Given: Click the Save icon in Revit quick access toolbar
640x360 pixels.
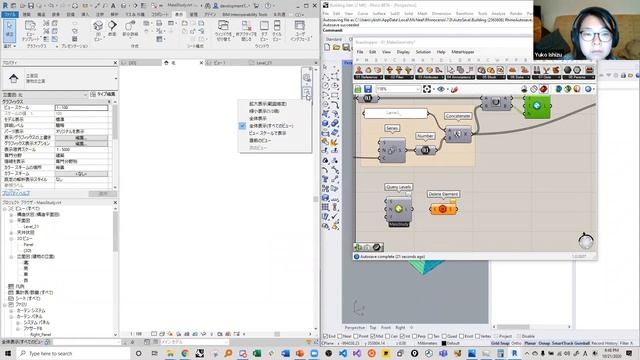Looking at the screenshot, I should click(x=31, y=6).
